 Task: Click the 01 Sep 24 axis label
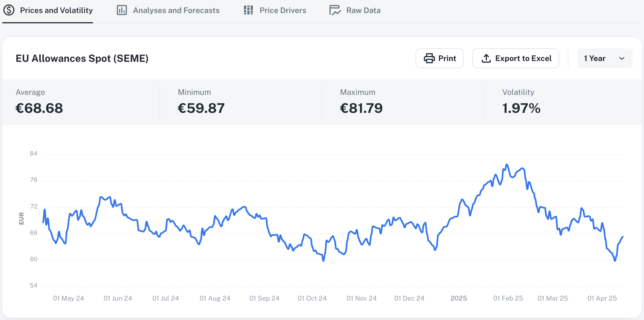coord(265,298)
